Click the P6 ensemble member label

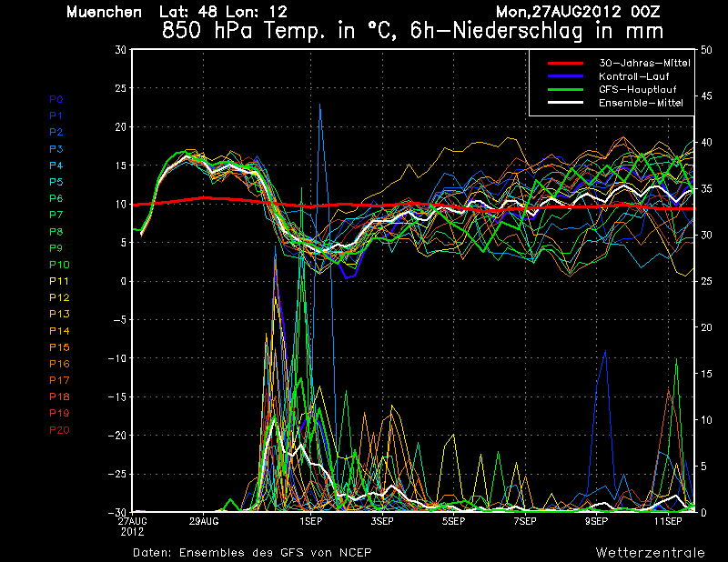pos(56,198)
